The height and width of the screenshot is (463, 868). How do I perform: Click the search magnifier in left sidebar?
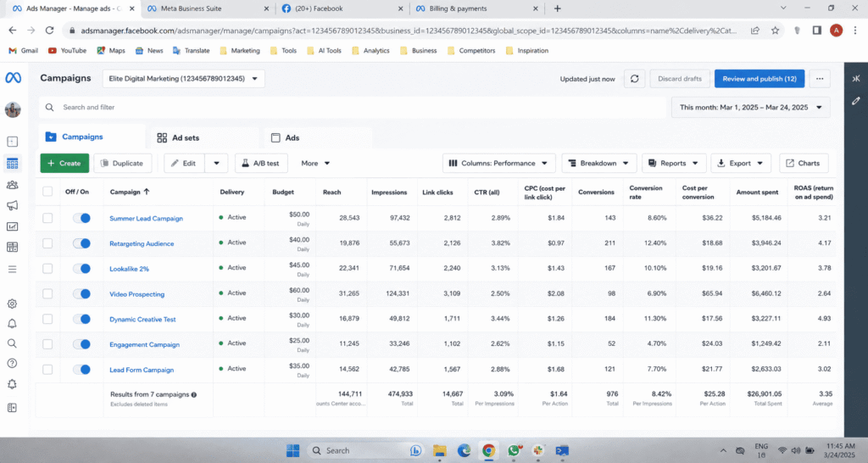coord(12,343)
